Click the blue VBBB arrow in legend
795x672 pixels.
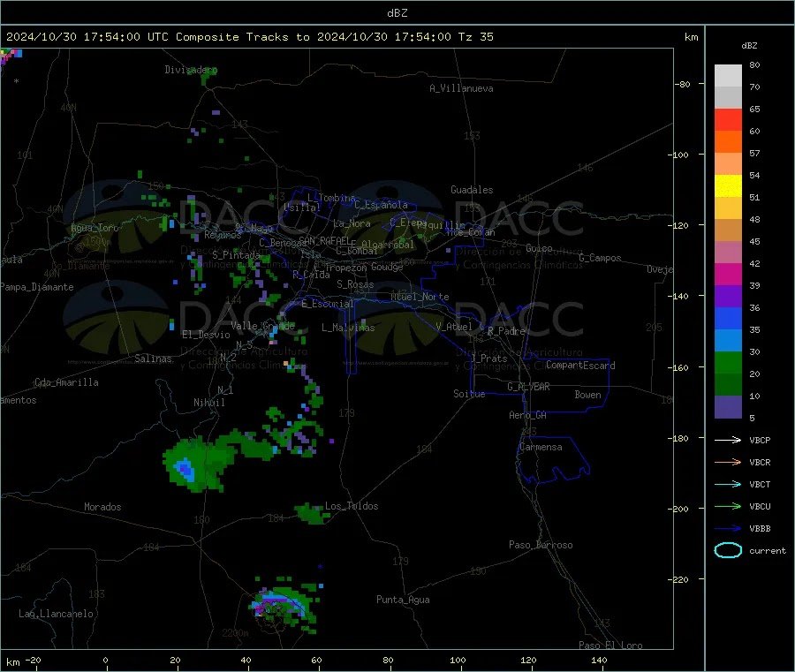tap(728, 528)
